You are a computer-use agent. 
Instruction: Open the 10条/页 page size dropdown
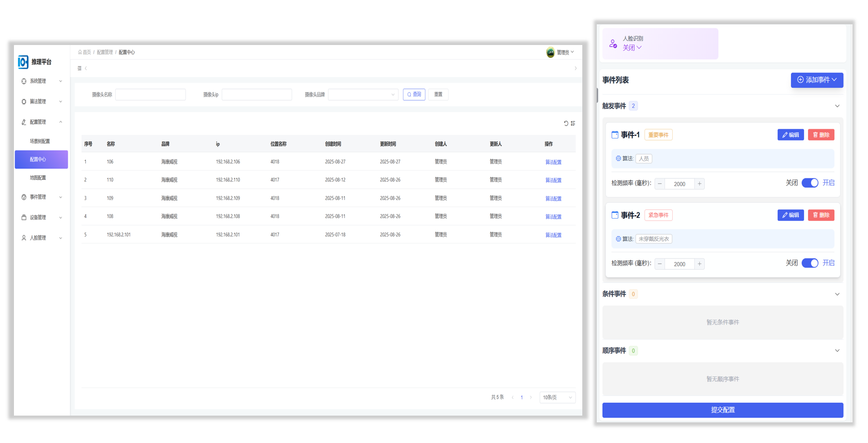coord(557,398)
